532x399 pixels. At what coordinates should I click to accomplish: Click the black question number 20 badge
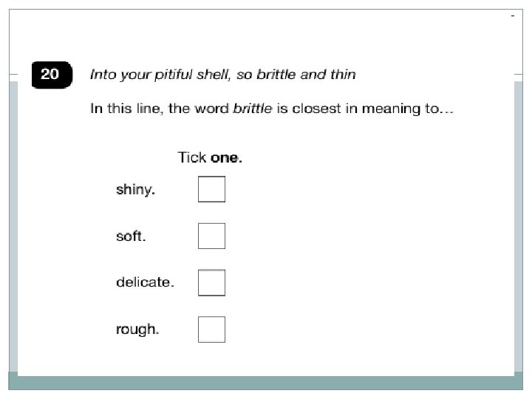pyautogui.click(x=52, y=75)
